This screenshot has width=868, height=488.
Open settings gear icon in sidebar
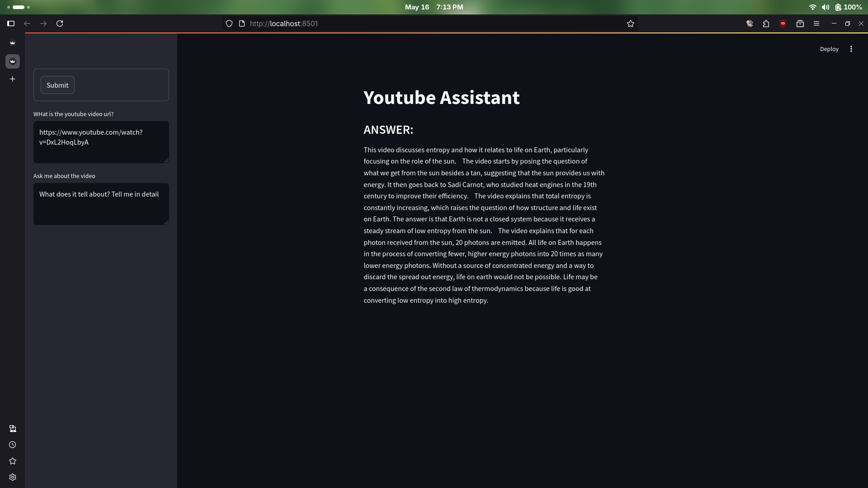pyautogui.click(x=13, y=477)
